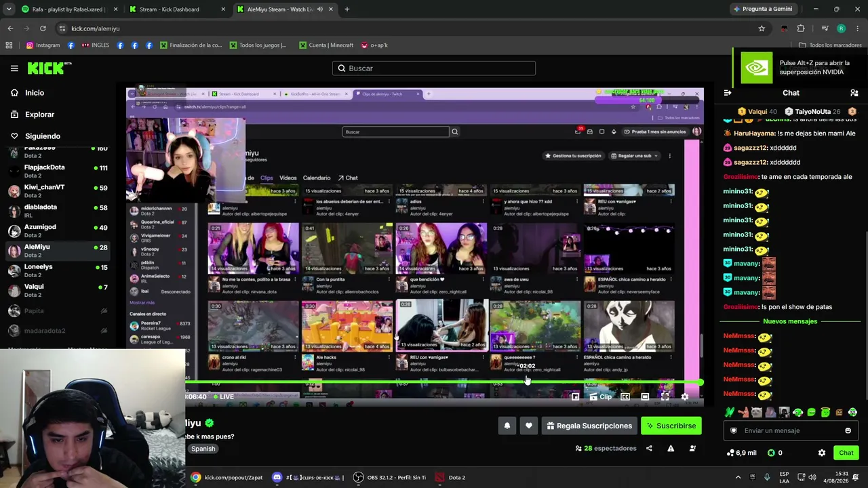This screenshot has width=868, height=488.
Task: Open offline channel Papita in the sidebar
Action: tap(58, 311)
